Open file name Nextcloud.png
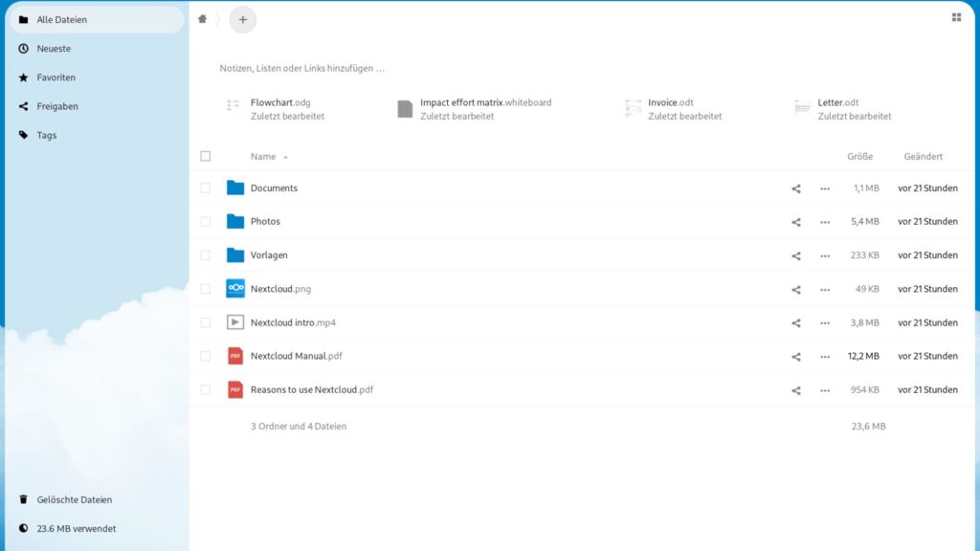This screenshot has width=980, height=551. (x=280, y=289)
